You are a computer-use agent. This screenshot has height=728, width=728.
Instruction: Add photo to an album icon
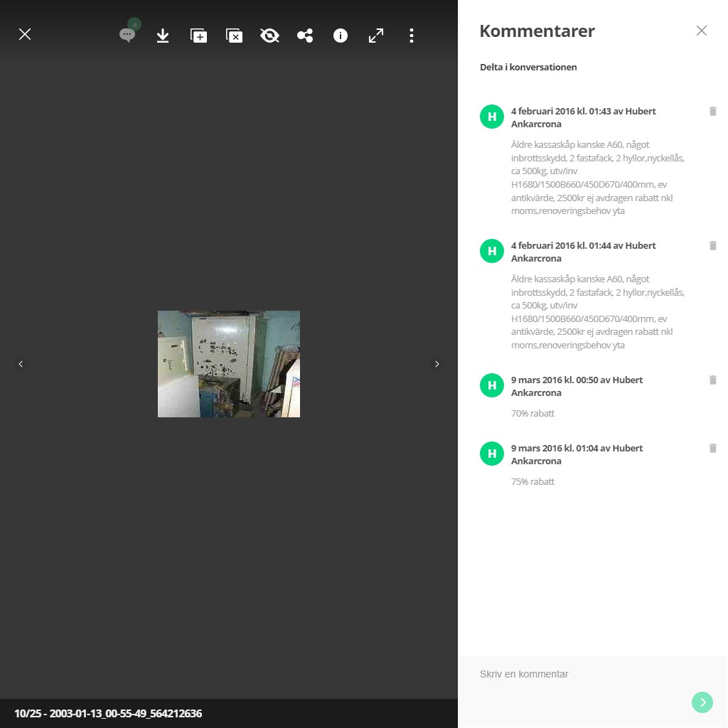pos(199,36)
